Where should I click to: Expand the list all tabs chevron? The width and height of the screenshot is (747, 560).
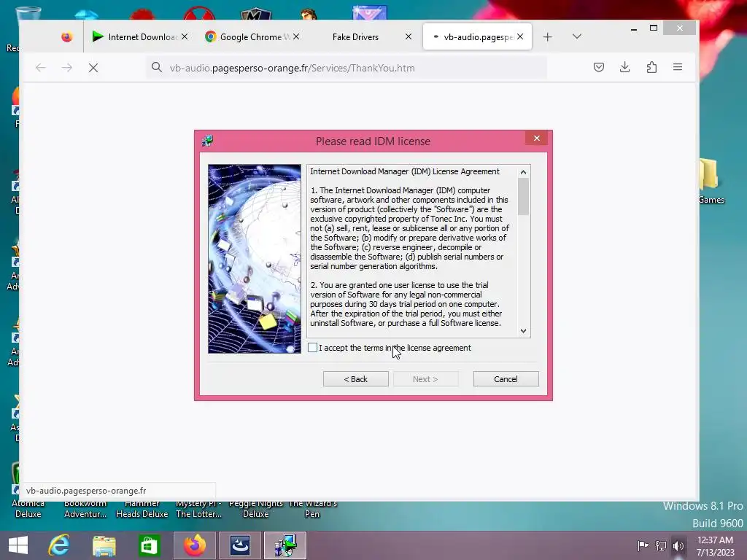point(577,36)
